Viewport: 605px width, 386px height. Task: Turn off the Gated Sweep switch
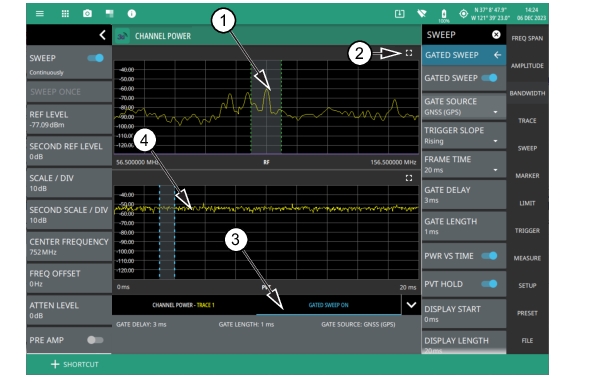point(489,78)
